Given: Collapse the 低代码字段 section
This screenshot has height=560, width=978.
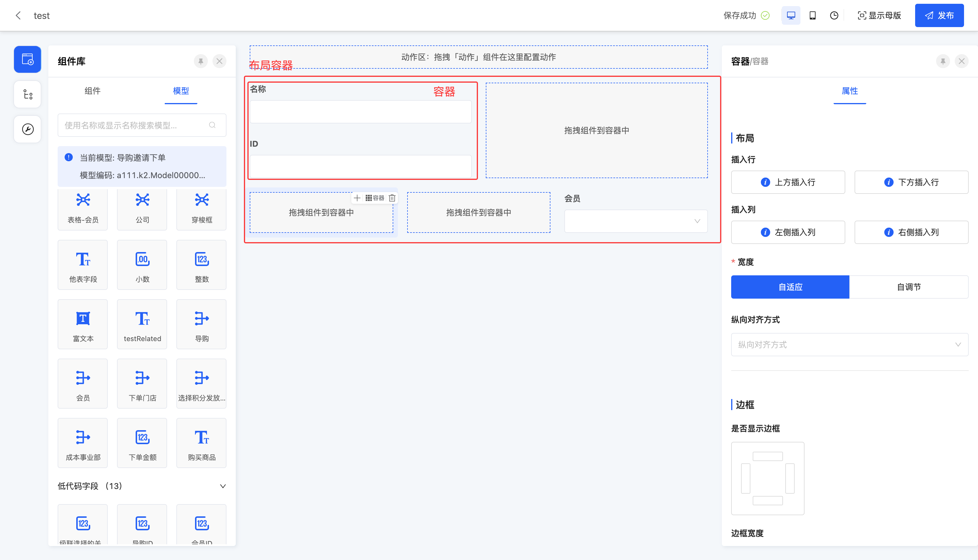Looking at the screenshot, I should pos(222,486).
